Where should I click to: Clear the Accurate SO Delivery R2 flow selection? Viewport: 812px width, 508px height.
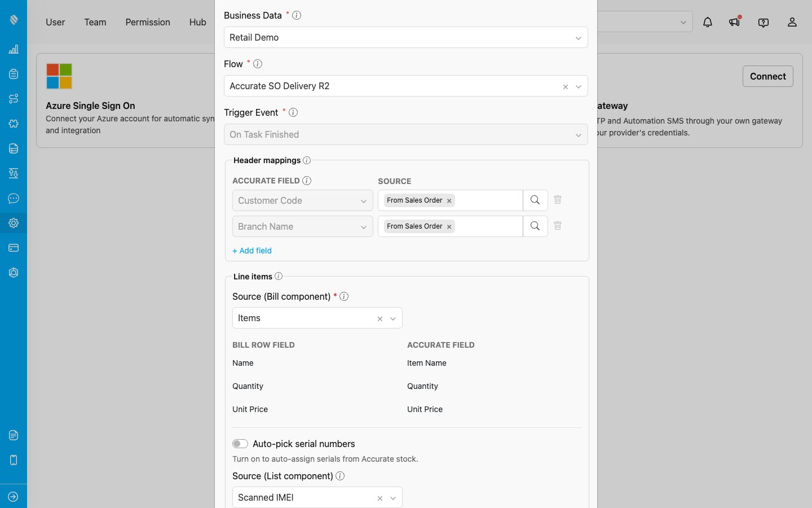566,86
